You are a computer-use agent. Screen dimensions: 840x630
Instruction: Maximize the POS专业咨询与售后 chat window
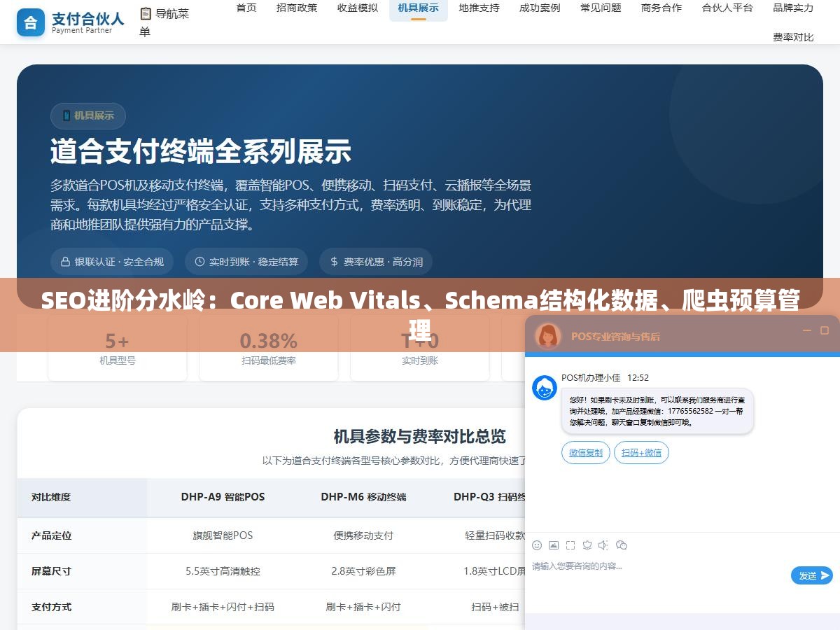point(825,330)
